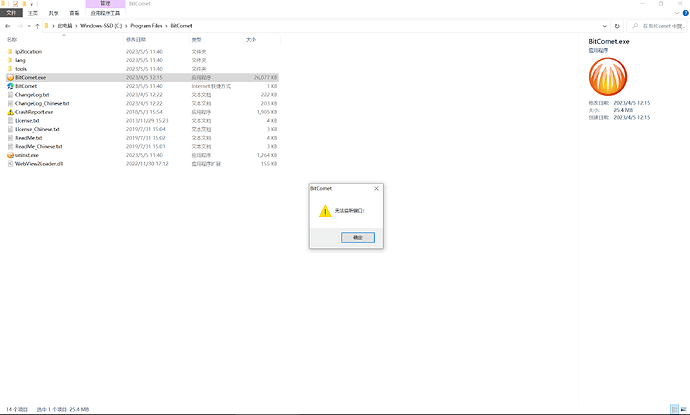Sort files by the 大小 column header

click(251, 40)
